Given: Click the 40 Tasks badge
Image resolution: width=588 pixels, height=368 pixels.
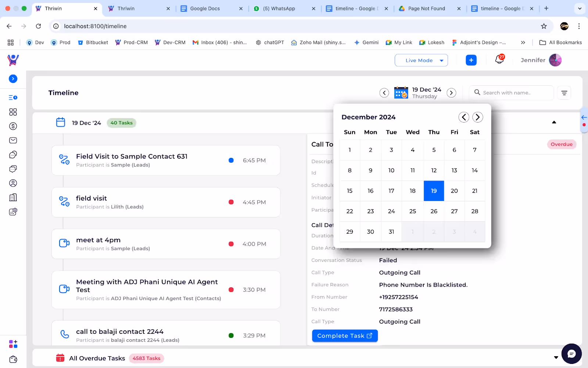Looking at the screenshot, I should 122,123.
